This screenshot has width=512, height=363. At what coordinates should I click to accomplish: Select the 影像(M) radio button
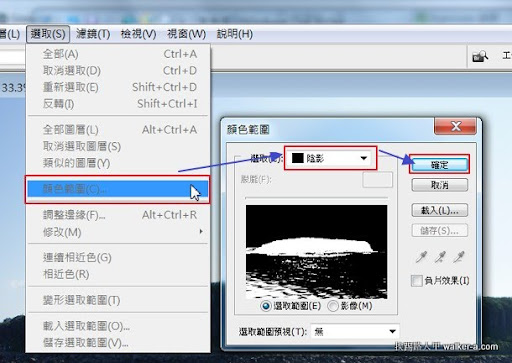coord(333,306)
